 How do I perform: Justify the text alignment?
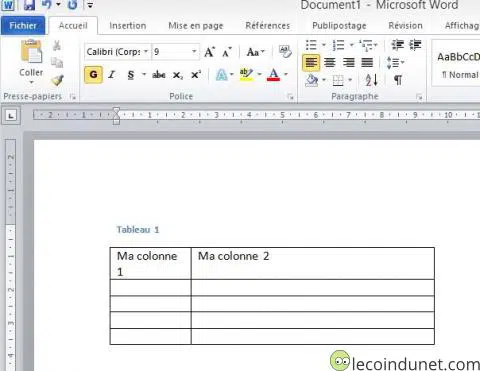(x=367, y=63)
